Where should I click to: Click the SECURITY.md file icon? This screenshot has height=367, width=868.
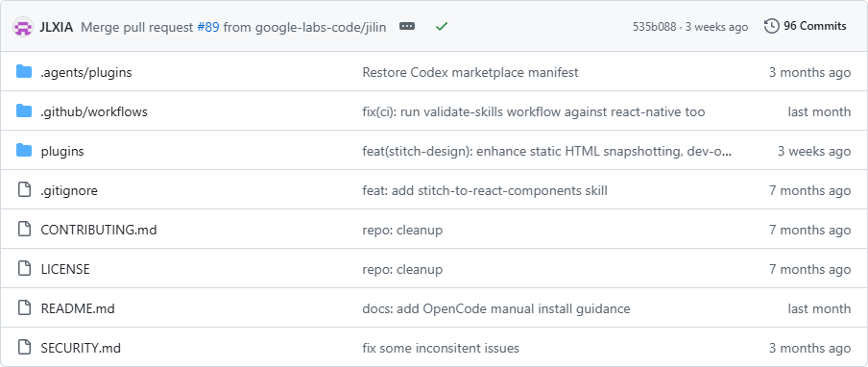point(24,347)
